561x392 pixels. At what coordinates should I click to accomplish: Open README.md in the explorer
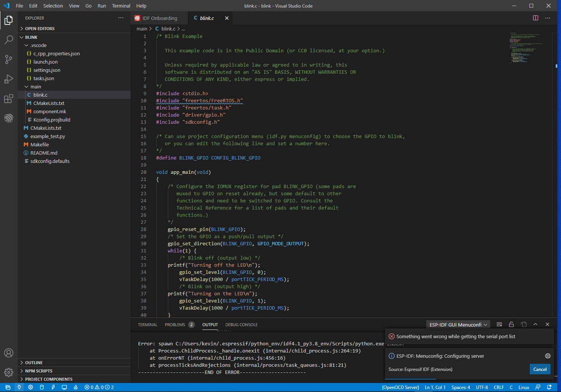(x=74, y=153)
